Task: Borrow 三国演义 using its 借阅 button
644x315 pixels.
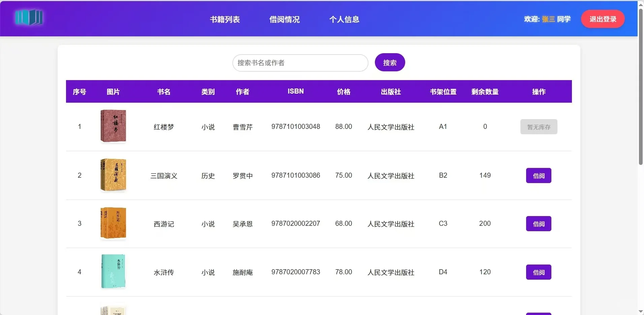Action: click(538, 175)
